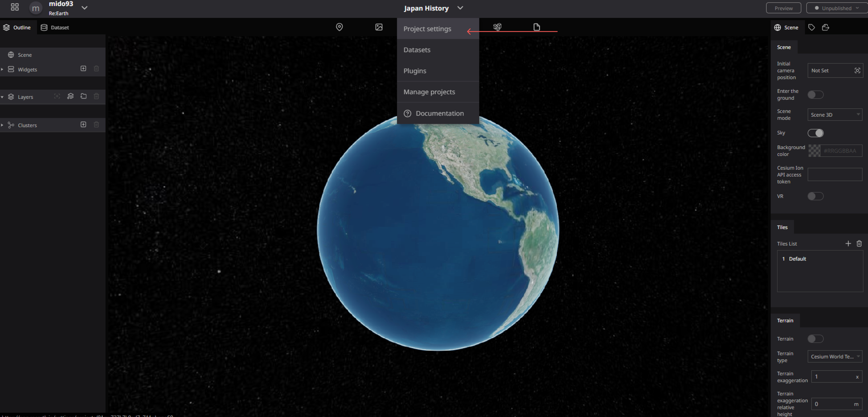Click the Clusters node icon

point(11,125)
